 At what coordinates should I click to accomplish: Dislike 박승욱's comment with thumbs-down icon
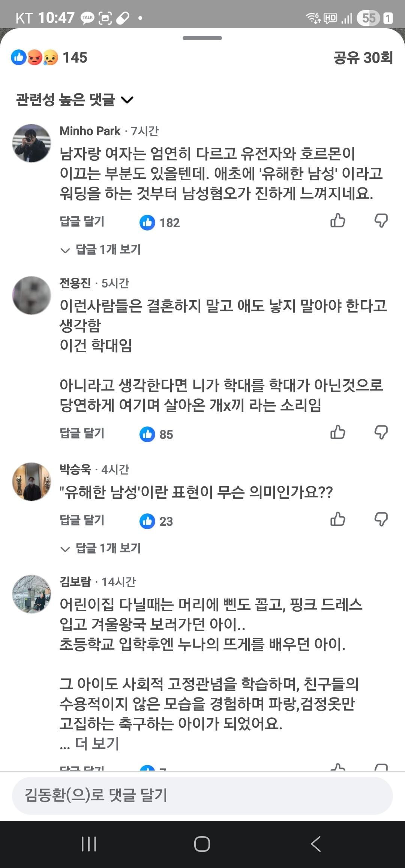click(x=381, y=519)
